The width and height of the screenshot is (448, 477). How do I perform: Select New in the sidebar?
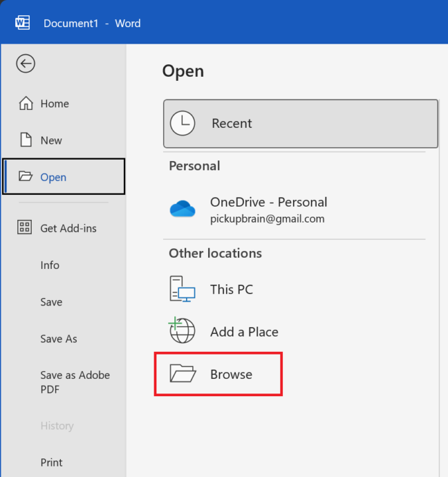pyautogui.click(x=64, y=140)
